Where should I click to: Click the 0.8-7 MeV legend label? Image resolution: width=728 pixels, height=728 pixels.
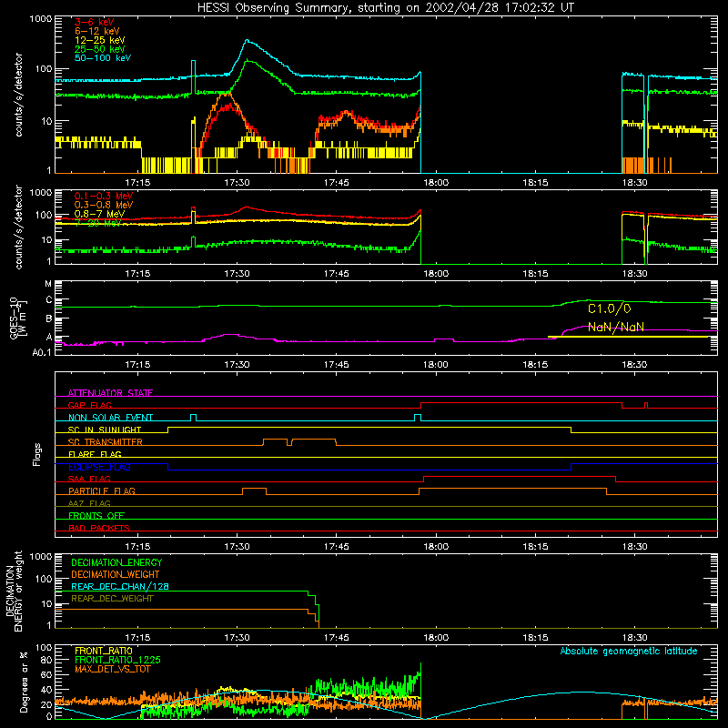tap(100, 214)
